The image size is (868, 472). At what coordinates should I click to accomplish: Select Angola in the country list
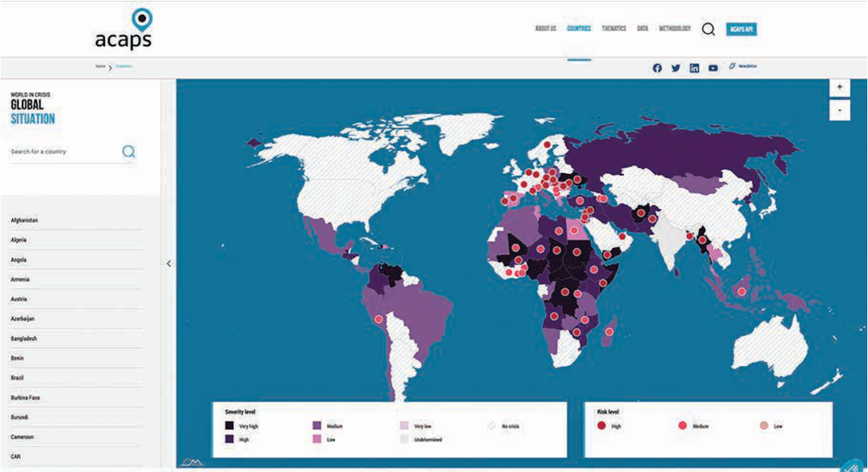click(x=76, y=260)
